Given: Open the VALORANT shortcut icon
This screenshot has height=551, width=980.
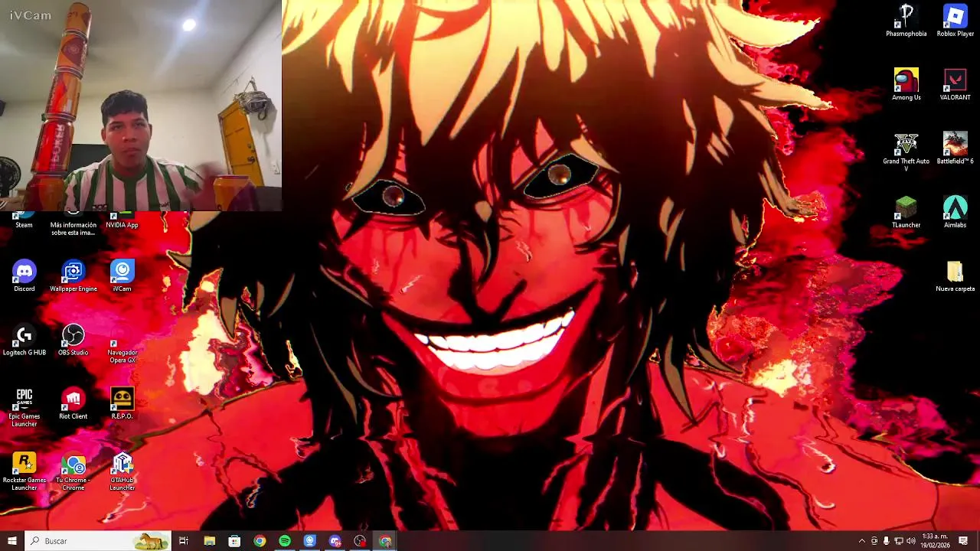Looking at the screenshot, I should (955, 84).
